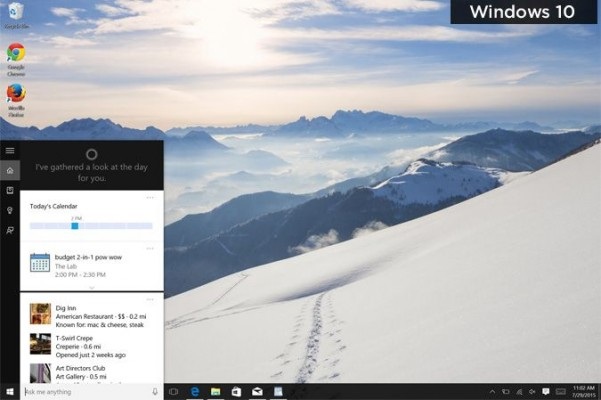Click the Today's Calendar heading
This screenshot has height=400, width=601.
(x=54, y=206)
